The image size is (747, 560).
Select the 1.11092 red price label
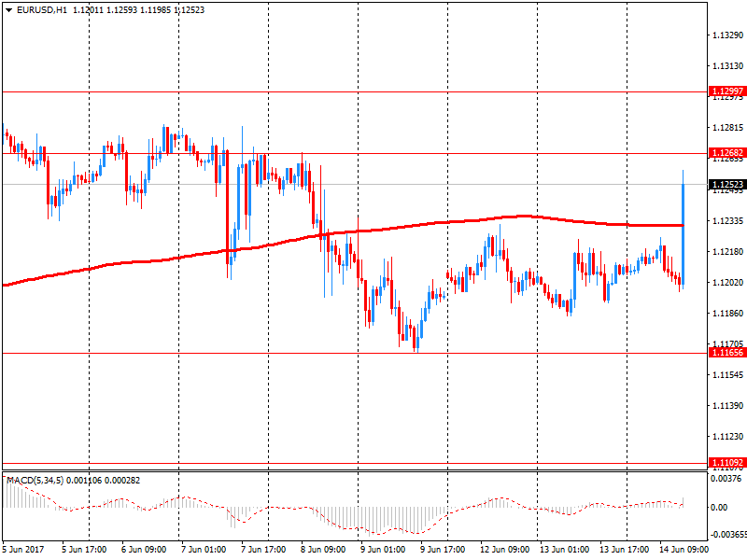(x=726, y=462)
